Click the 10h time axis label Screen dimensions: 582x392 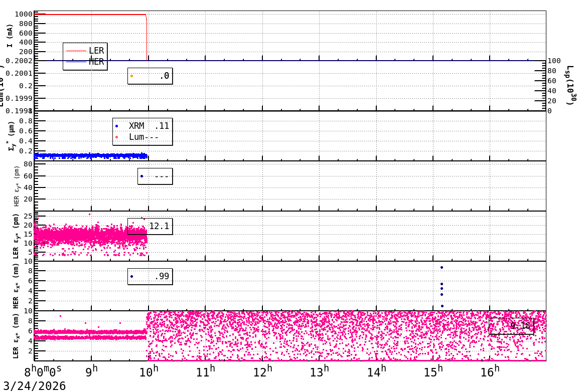(149, 371)
